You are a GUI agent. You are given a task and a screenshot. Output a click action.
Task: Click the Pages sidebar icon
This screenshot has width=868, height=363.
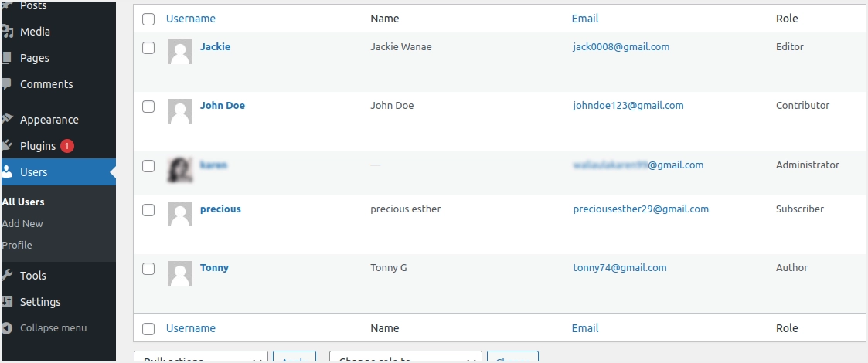click(7, 58)
